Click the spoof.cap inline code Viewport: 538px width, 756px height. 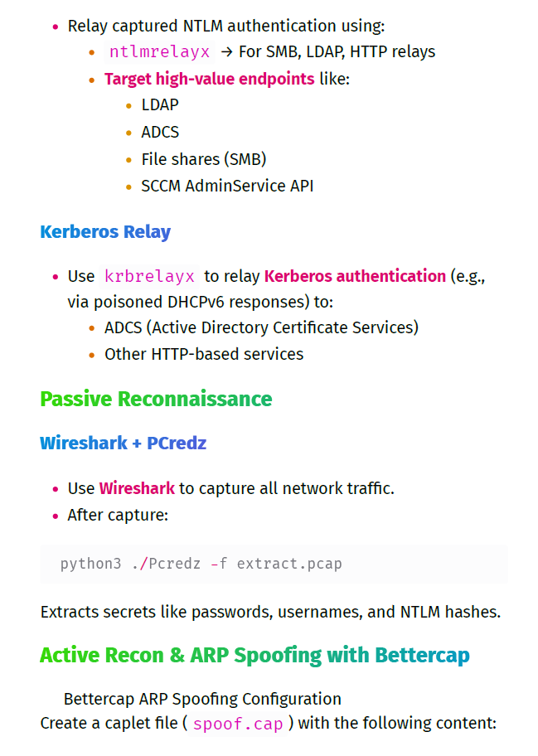click(238, 724)
